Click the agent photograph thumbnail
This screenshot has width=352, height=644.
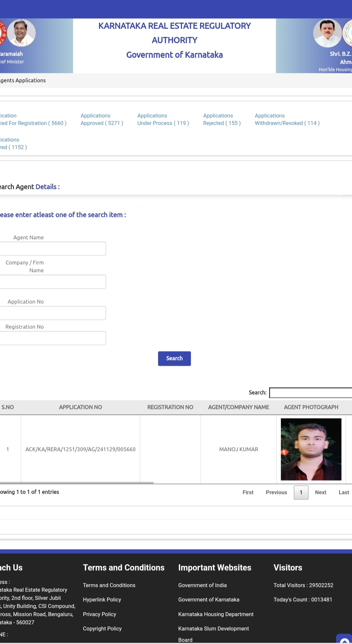point(311,449)
